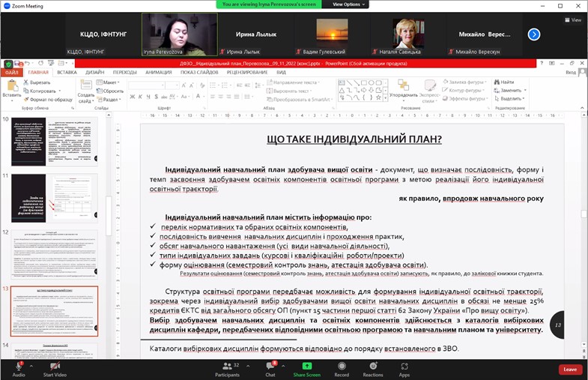Image resolution: width=588 pixels, height=380 pixels.
Task: Click the Найти button in ribbon
Action: [504, 82]
